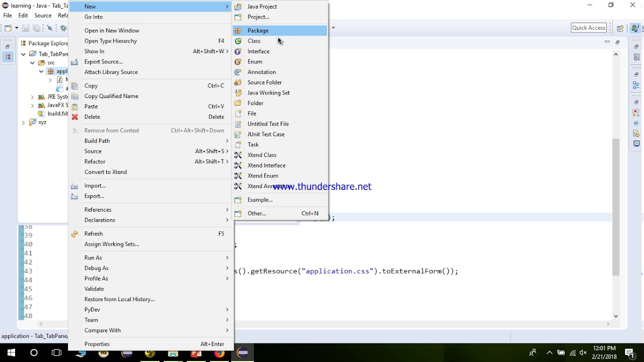The height and width of the screenshot is (362, 644).
Task: Select build.fxbuild file in tree
Action: pyautogui.click(x=53, y=114)
